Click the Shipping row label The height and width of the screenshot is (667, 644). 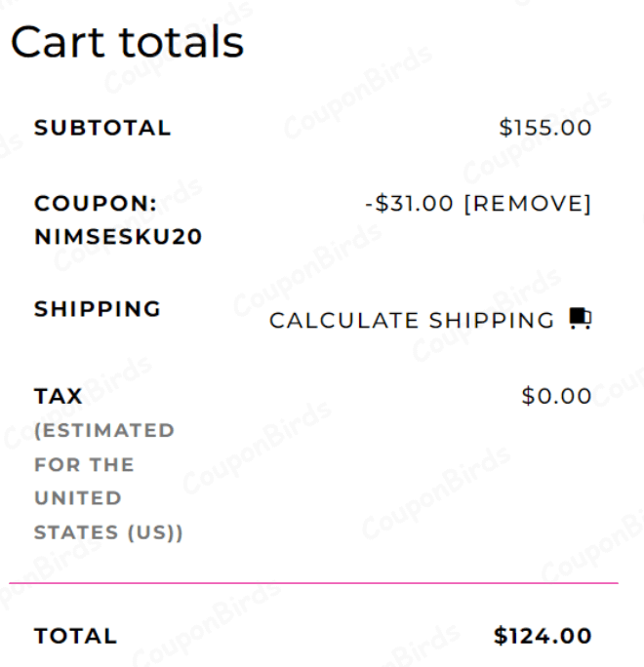coord(98,309)
